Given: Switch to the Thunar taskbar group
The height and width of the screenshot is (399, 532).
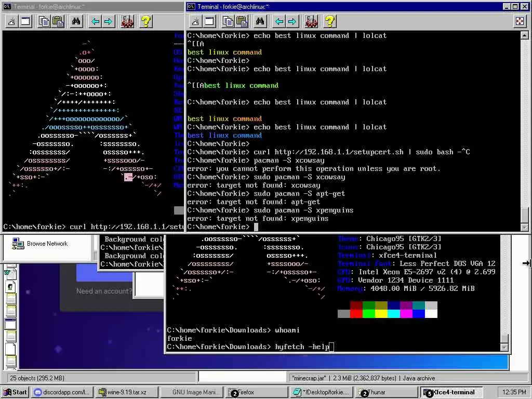Looking at the screenshot, I should click(387, 392).
